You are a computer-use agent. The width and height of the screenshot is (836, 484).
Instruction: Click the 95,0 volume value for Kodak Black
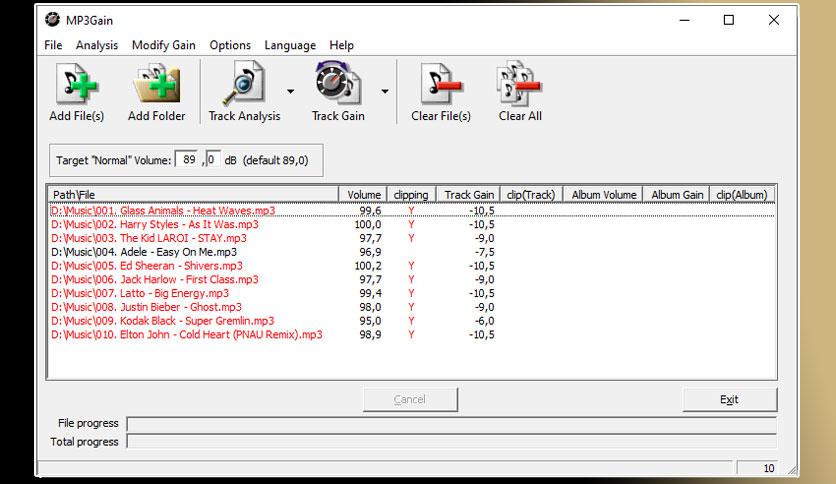(371, 321)
